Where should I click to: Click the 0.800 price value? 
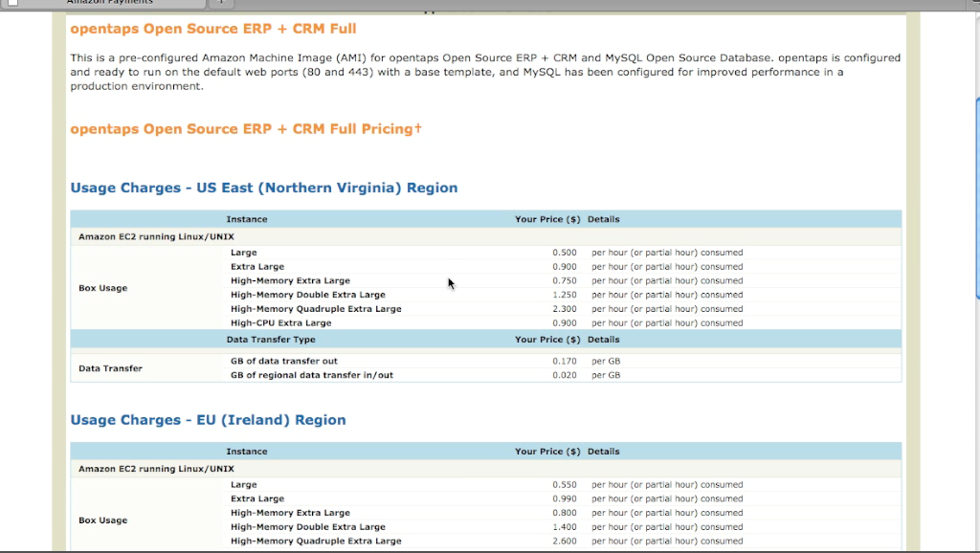click(565, 513)
